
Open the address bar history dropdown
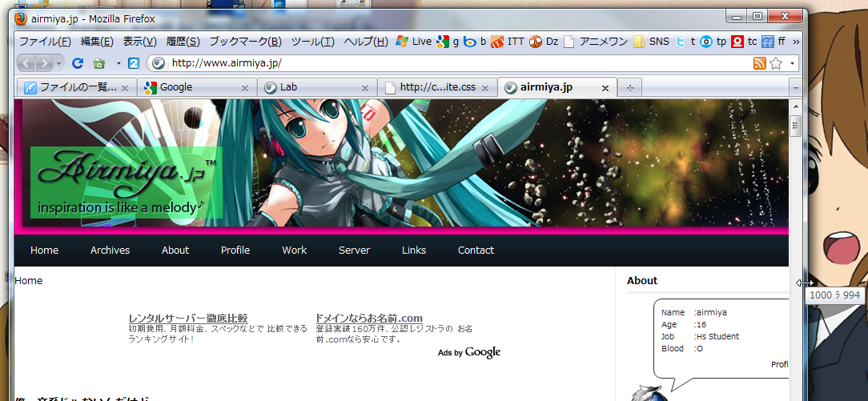792,63
